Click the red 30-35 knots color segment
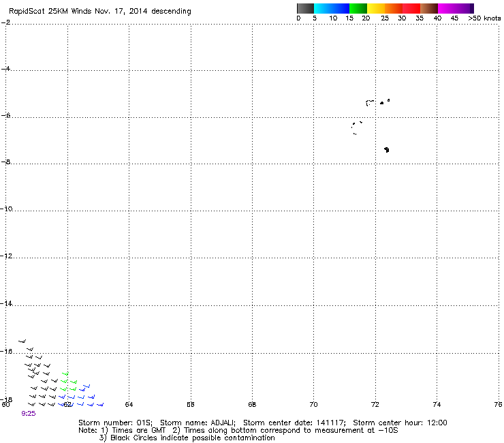 click(411, 8)
